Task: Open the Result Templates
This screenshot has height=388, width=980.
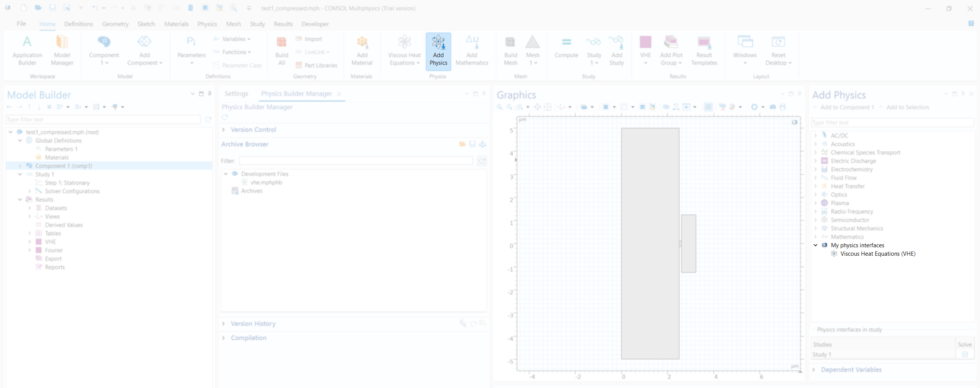Action: click(x=704, y=51)
